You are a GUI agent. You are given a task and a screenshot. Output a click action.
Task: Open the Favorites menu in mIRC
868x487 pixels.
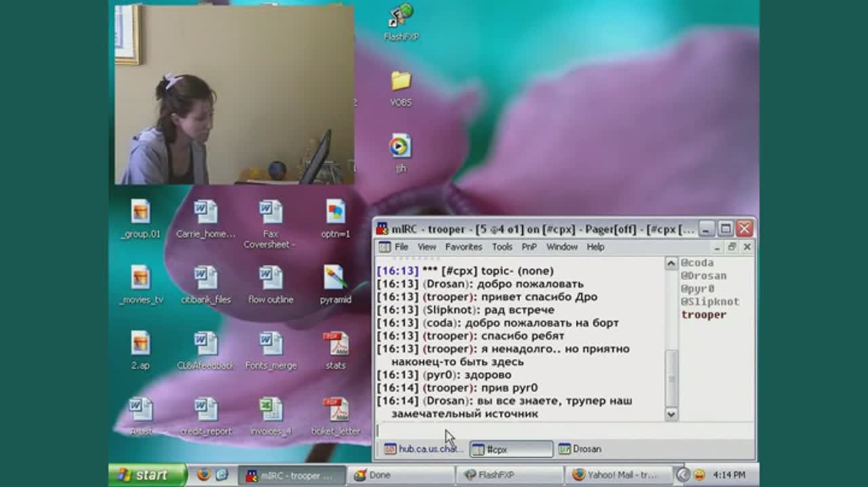point(463,247)
